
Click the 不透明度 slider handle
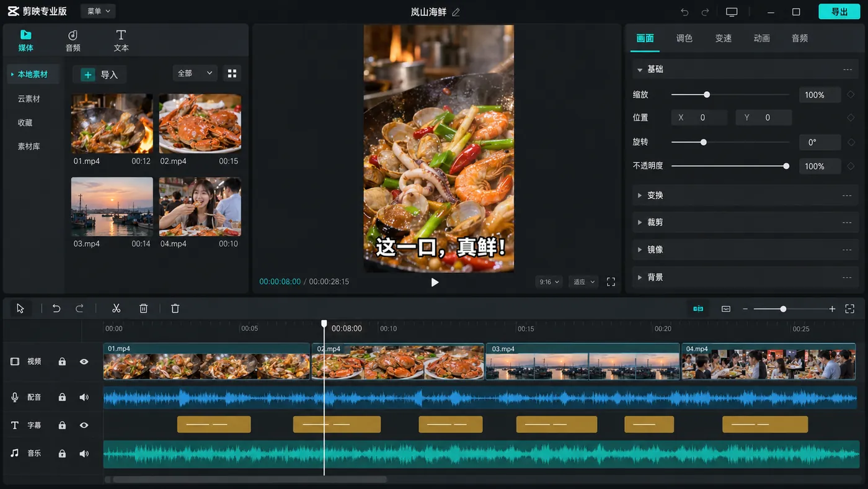pos(786,166)
